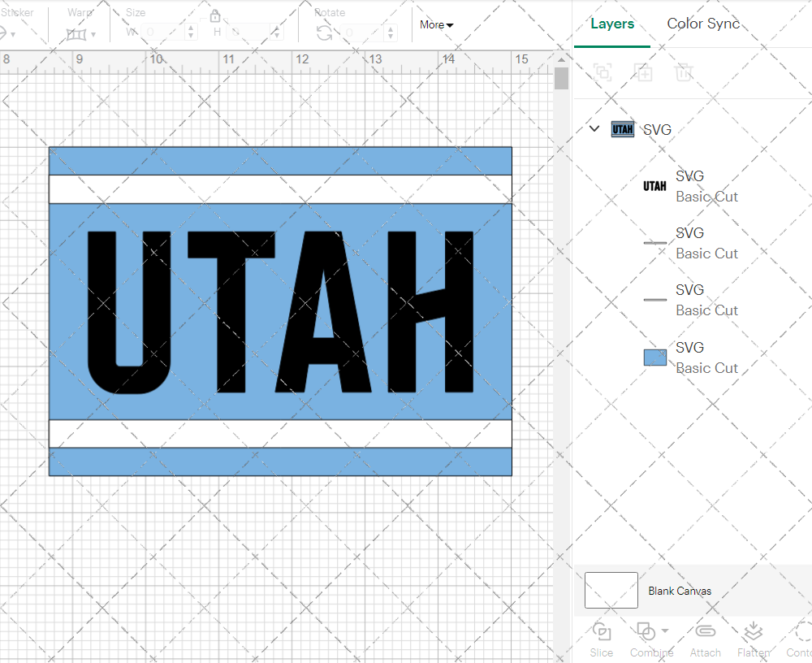Viewport: 812px width, 663px height.
Task: Click the Flatten icon
Action: pos(753,632)
